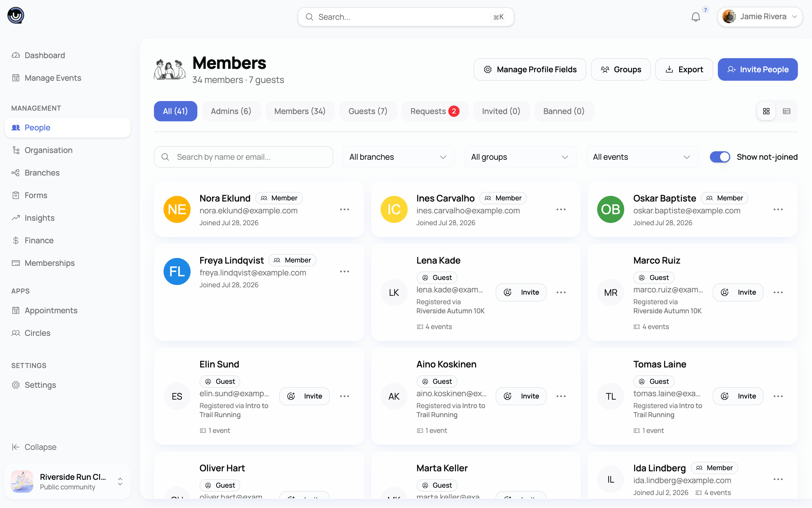Open more options for Aino Koskinen

561,396
